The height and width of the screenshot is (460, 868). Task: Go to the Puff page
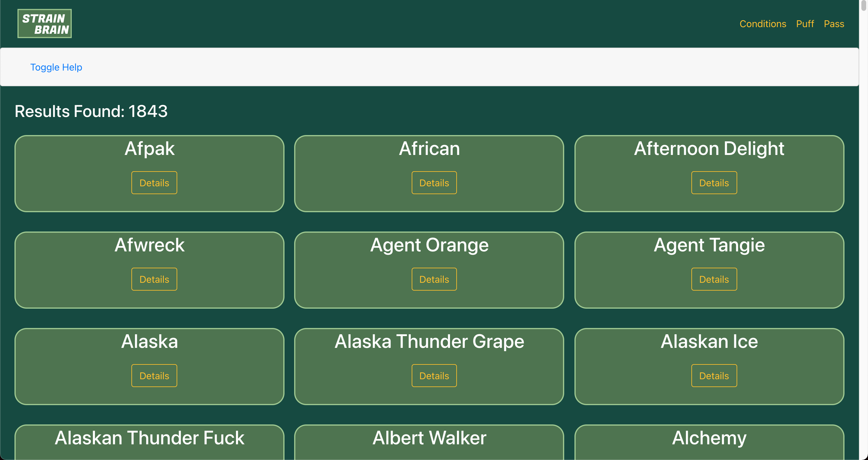[805, 24]
